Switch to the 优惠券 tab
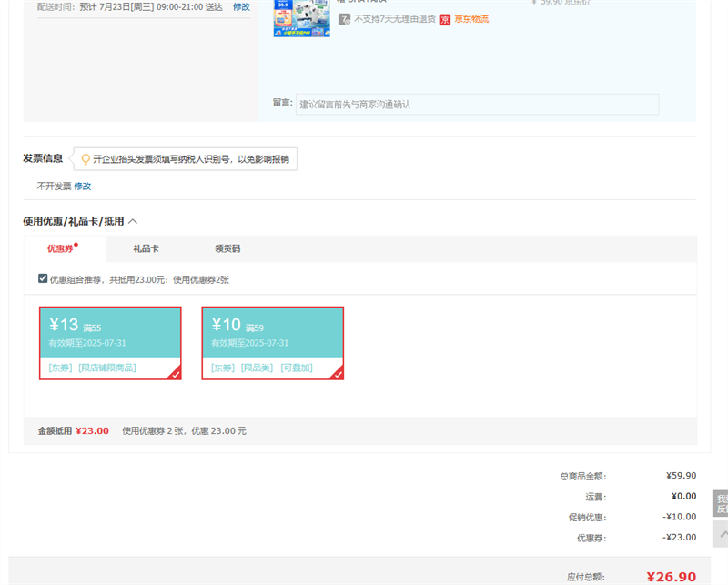The height and width of the screenshot is (585, 728). (x=61, y=248)
